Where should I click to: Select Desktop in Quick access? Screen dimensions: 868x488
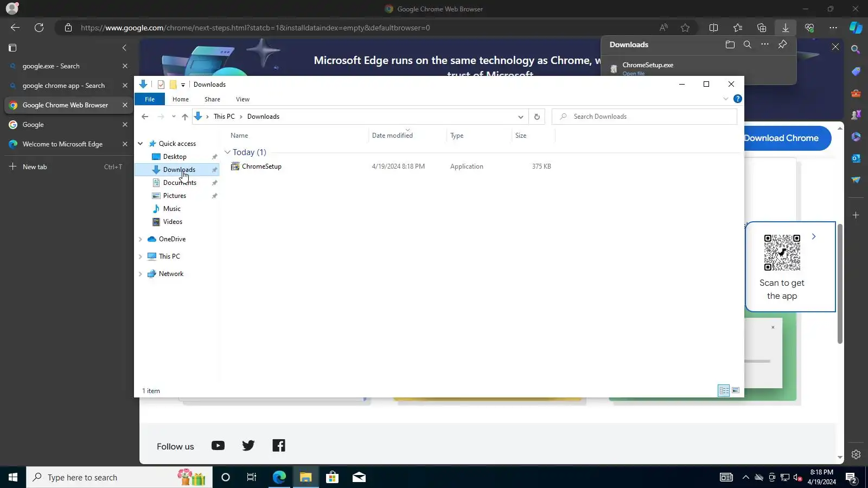pos(175,157)
